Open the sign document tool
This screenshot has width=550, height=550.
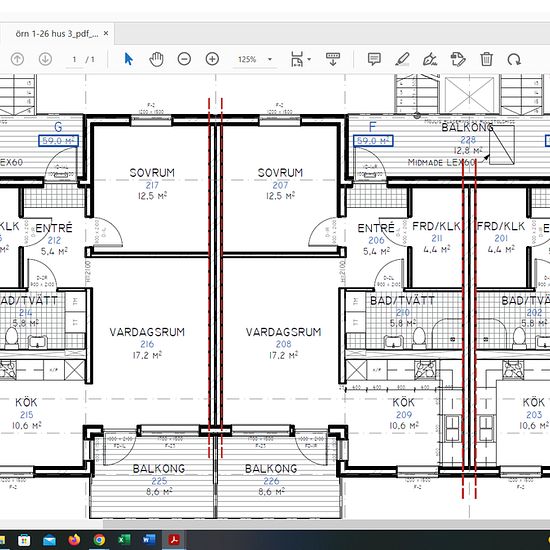430,59
